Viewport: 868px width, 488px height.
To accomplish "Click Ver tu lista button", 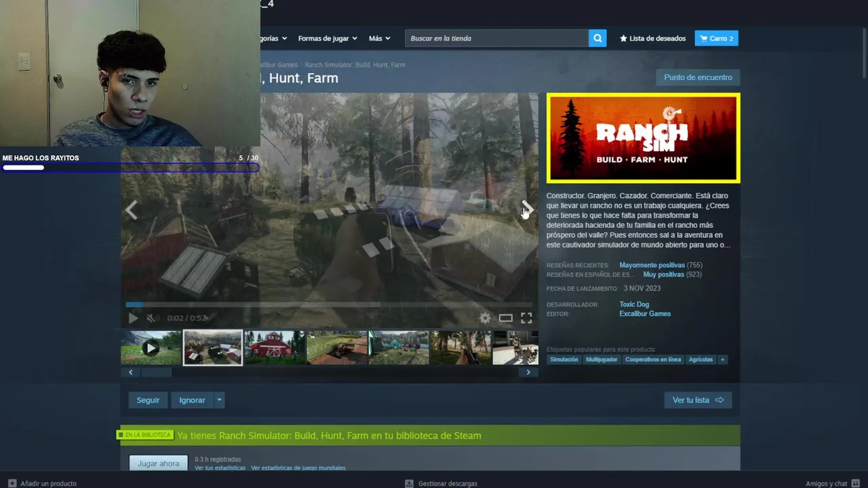I will tap(698, 400).
